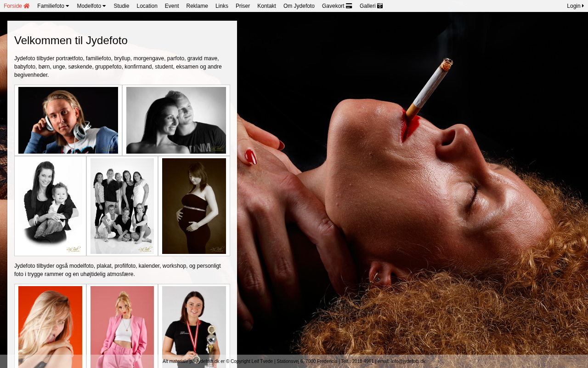Open the Links page
Screen dimensions: 588x368
(x=222, y=6)
